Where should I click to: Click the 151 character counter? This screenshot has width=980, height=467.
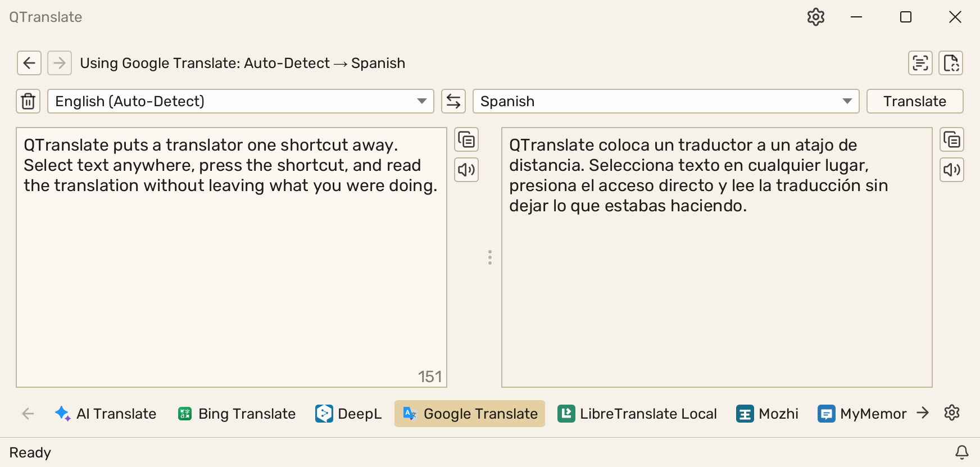coord(430,377)
